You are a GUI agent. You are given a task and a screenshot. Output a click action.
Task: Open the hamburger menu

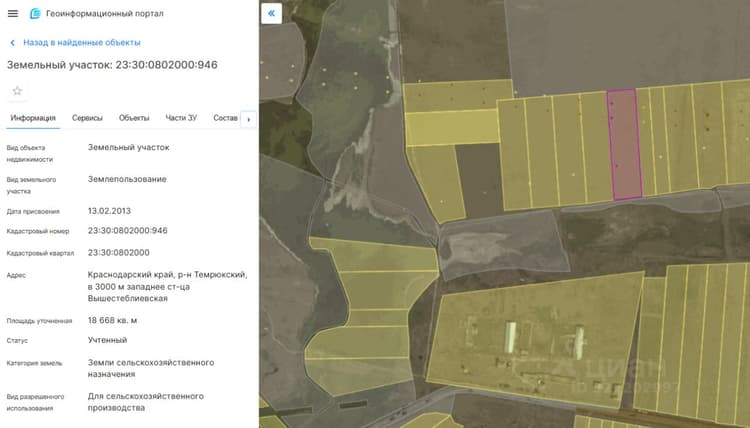point(13,13)
